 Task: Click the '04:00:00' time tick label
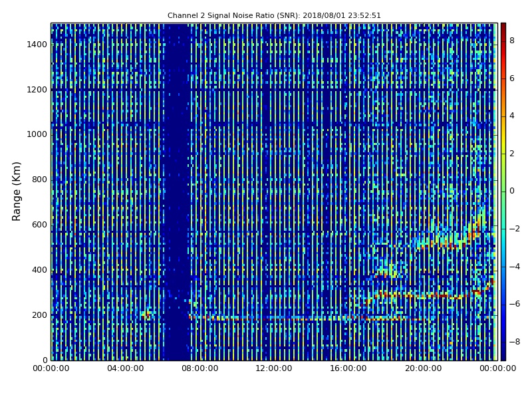coord(125,368)
